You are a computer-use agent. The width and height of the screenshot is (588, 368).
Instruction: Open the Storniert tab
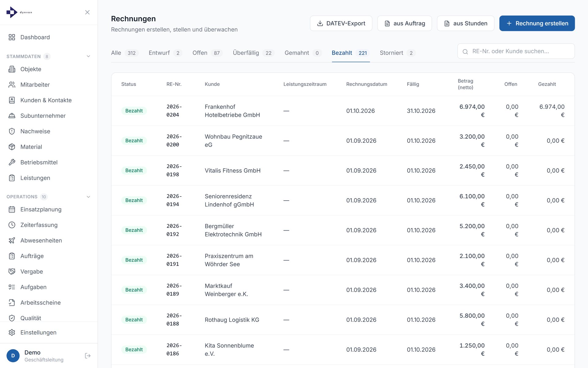tap(397, 53)
